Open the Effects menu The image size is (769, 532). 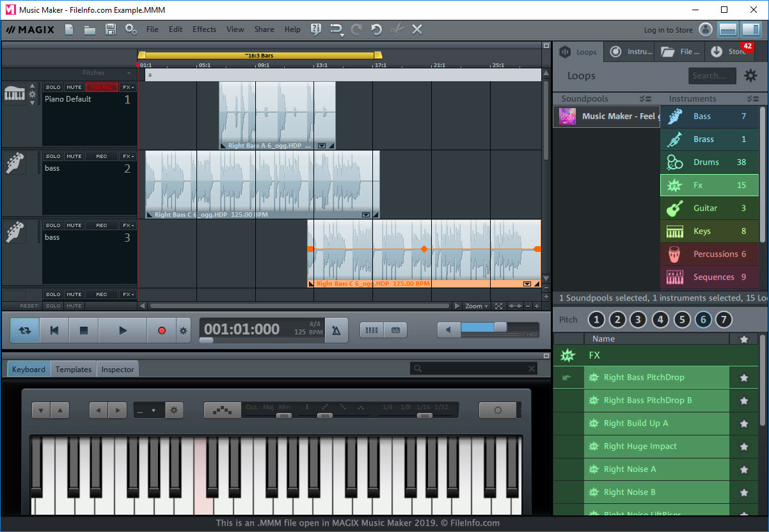(x=204, y=29)
